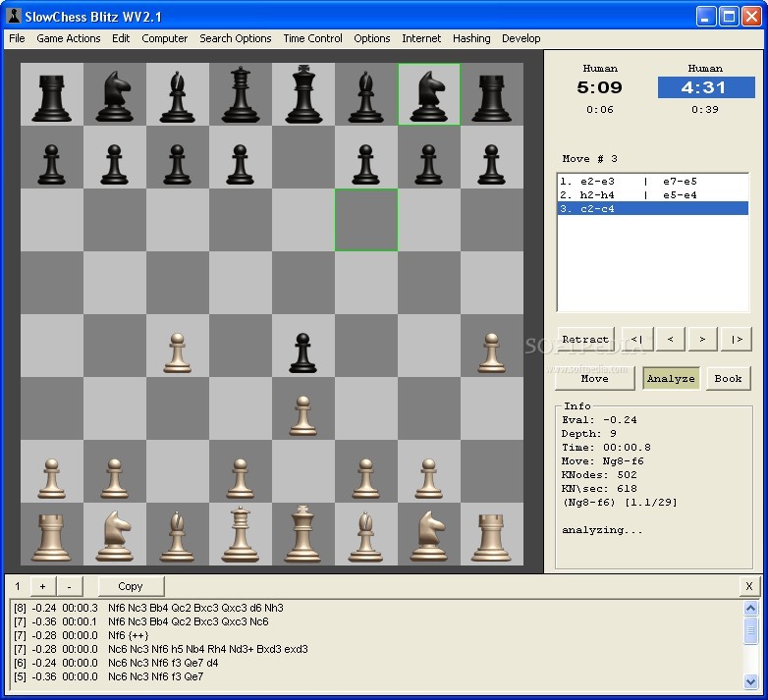This screenshot has width=768, height=700.
Task: Decrease analysis lines with minus button
Action: tap(69, 586)
